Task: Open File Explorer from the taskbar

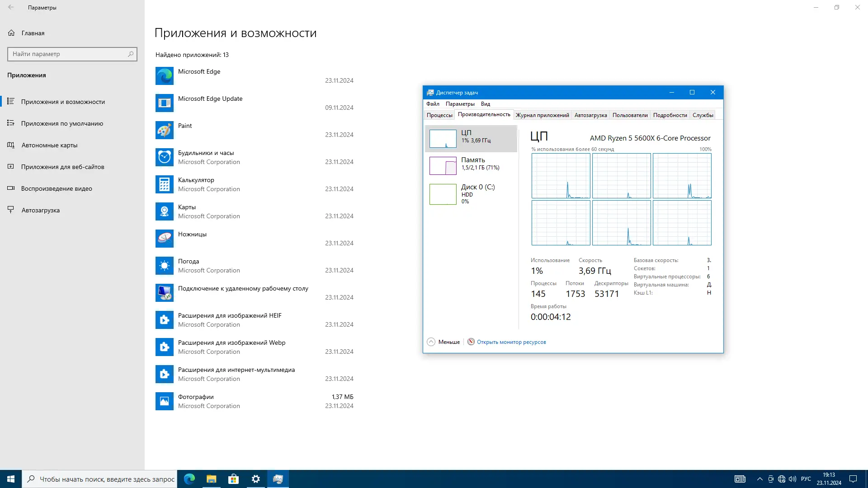Action: click(x=211, y=479)
